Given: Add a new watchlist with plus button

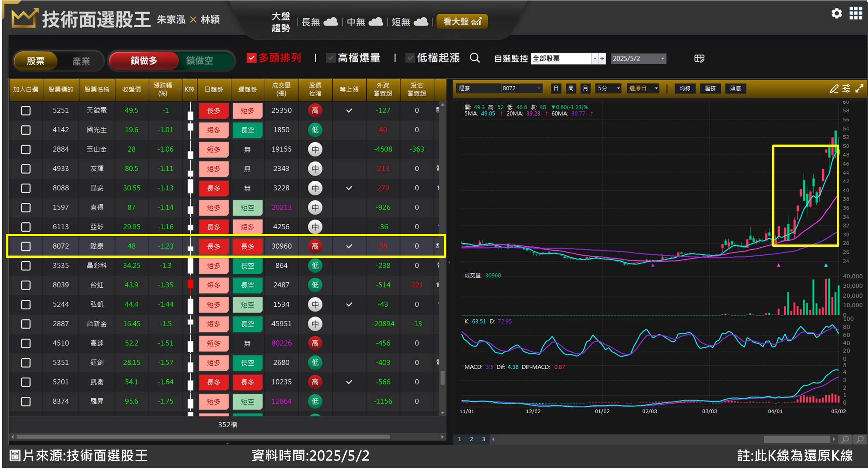Looking at the screenshot, I should (x=602, y=59).
